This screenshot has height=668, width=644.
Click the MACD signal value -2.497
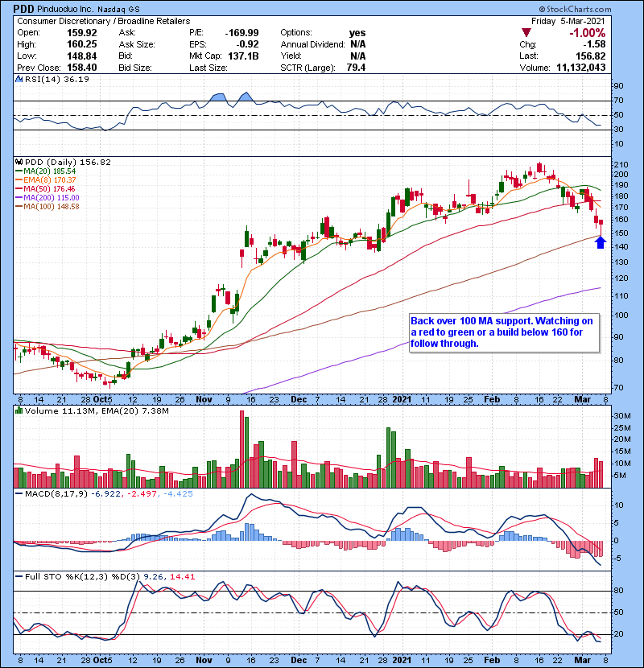[x=142, y=494]
